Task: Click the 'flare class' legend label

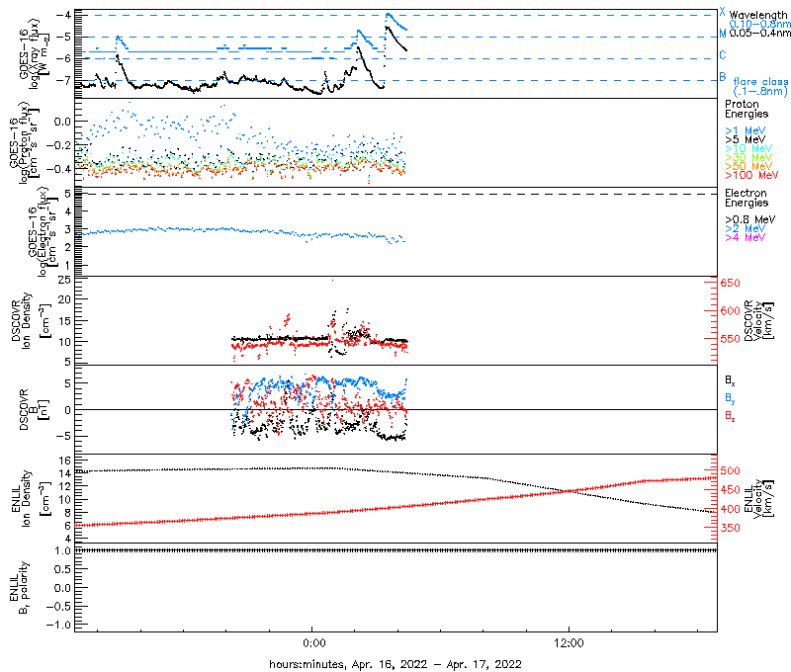Action: tap(760, 81)
